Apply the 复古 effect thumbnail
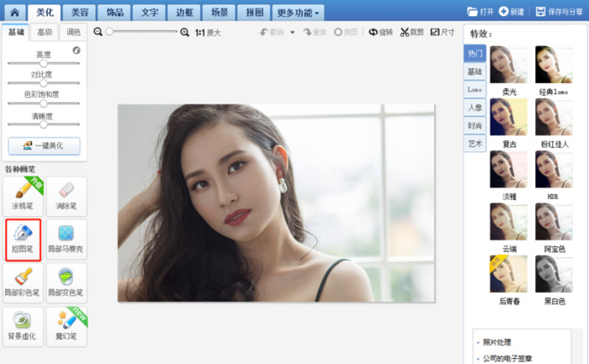Image resolution: width=589 pixels, height=364 pixels. point(508,117)
